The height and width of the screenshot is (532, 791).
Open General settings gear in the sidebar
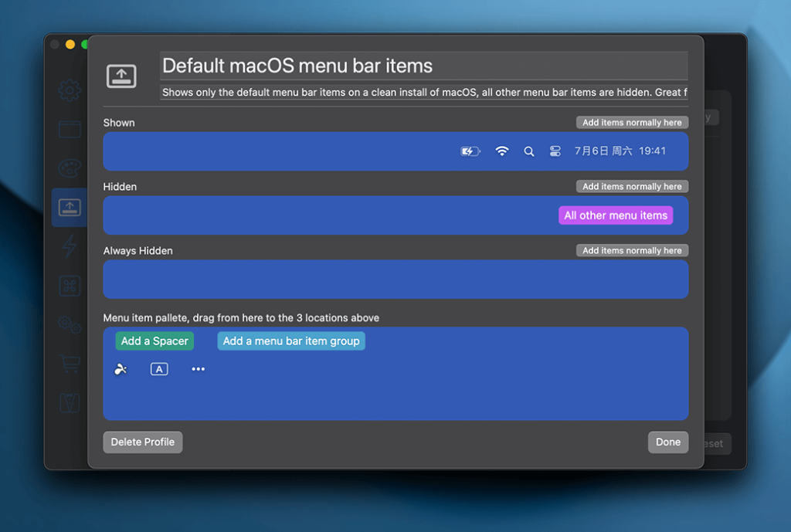(x=70, y=91)
